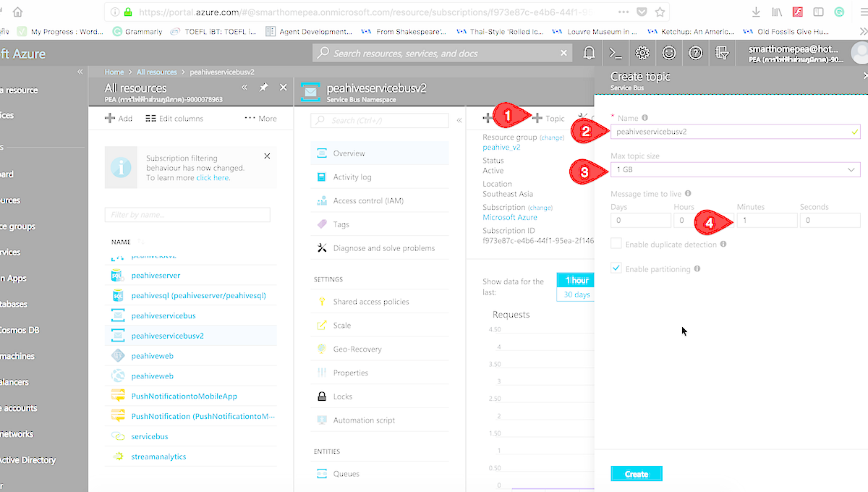This screenshot has width=868, height=492.
Task: Switch data range to 1 hour
Action: [x=574, y=280]
